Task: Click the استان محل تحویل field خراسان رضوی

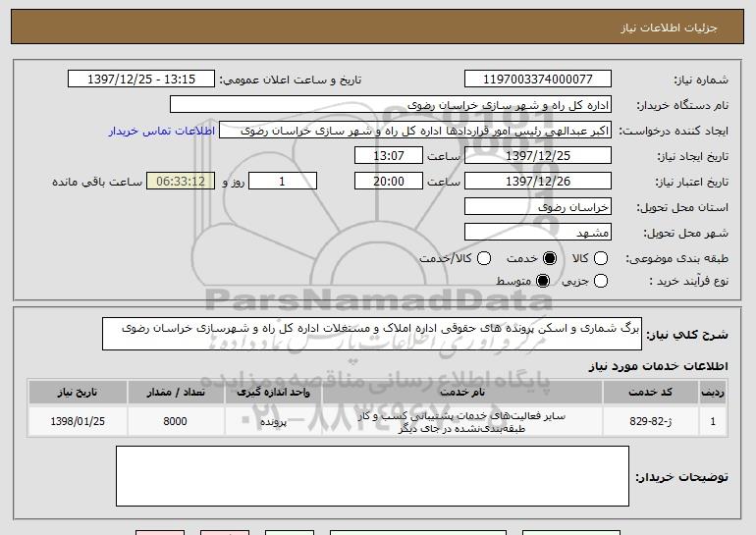Action: click(538, 207)
